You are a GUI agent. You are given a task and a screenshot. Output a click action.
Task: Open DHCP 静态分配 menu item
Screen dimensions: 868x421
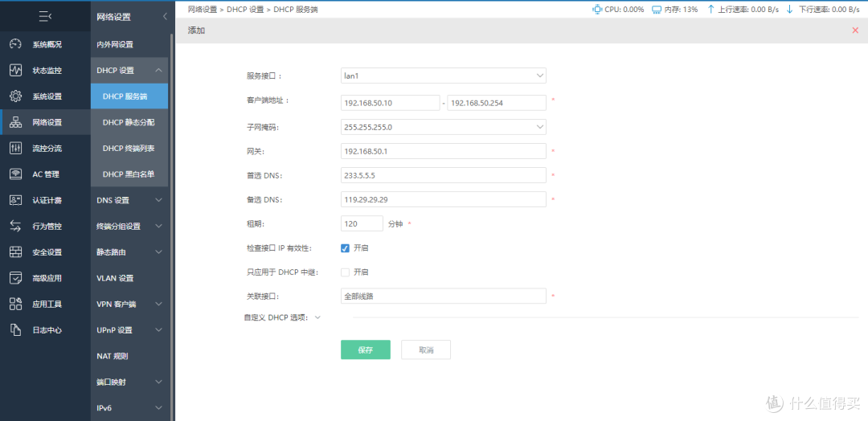coord(129,122)
